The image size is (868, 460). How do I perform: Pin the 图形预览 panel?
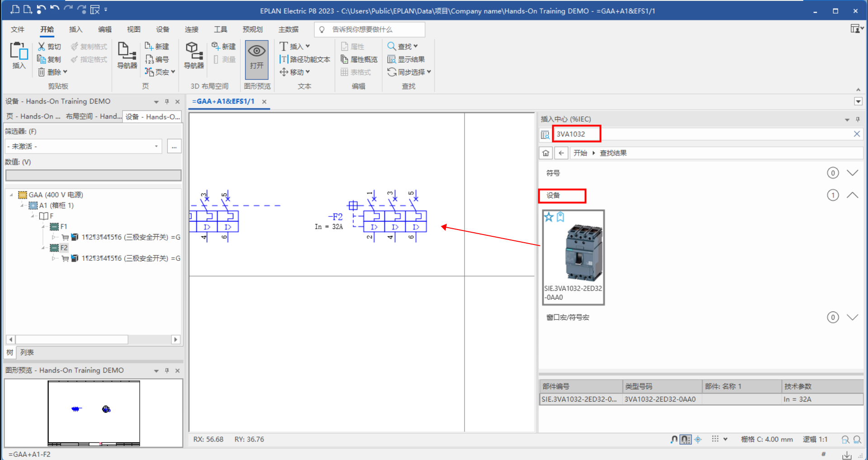167,370
